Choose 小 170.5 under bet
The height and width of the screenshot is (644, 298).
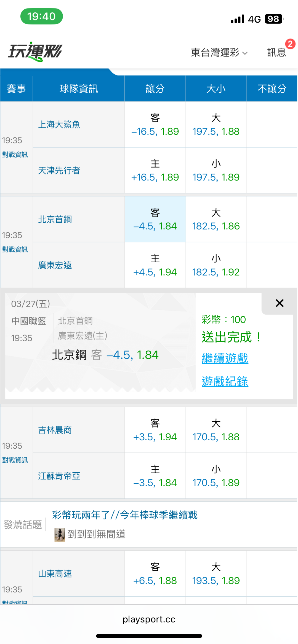216,476
